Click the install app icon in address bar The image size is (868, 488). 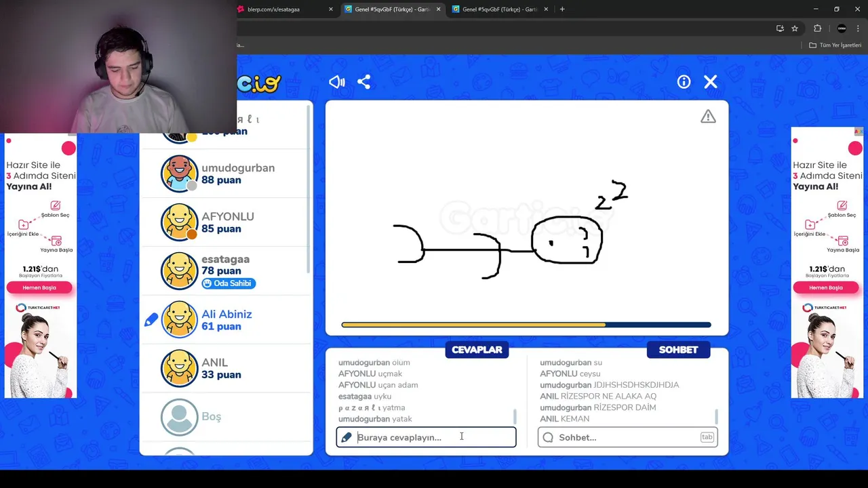tap(780, 28)
